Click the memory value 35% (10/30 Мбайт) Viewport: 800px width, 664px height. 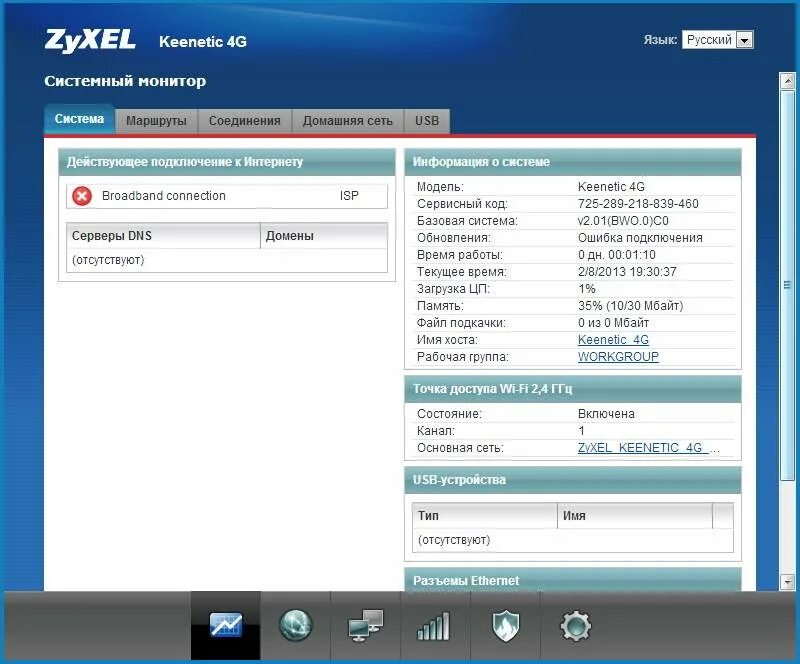tap(630, 306)
